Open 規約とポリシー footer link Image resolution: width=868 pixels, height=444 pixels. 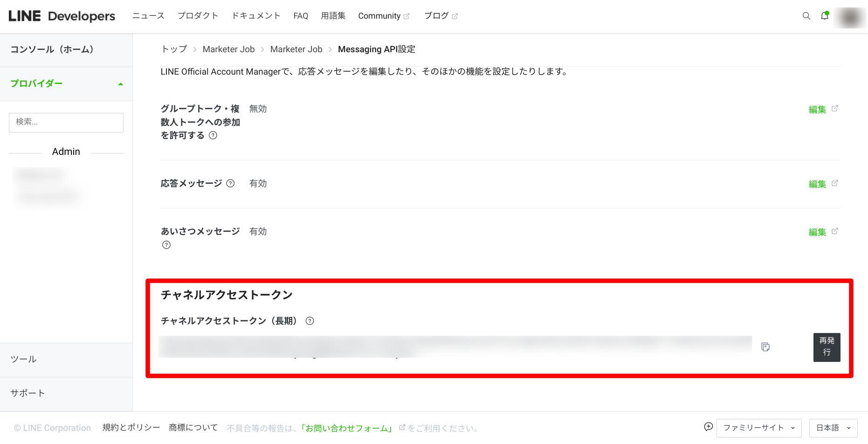coord(131,428)
